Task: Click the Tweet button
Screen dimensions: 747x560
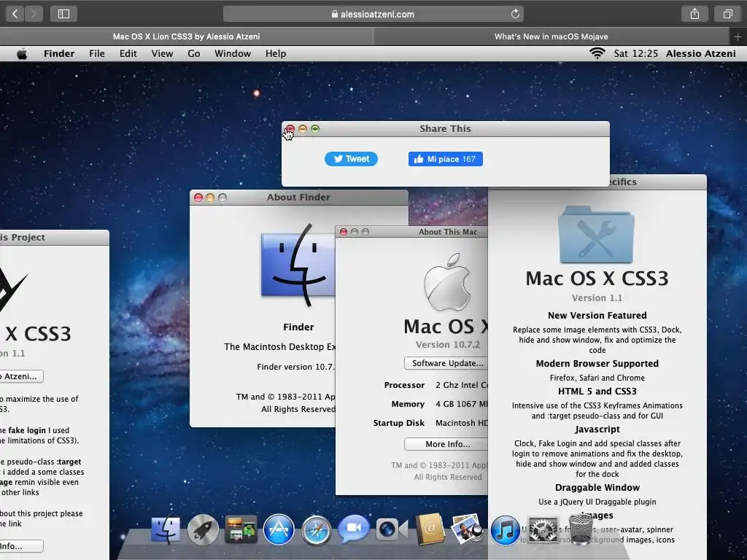Action: click(x=351, y=159)
